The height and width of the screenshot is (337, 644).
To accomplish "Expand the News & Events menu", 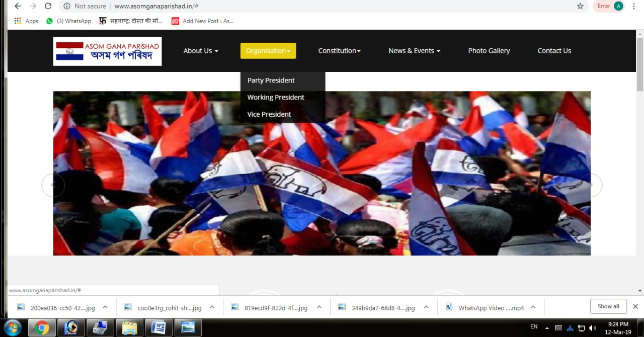I will point(414,51).
